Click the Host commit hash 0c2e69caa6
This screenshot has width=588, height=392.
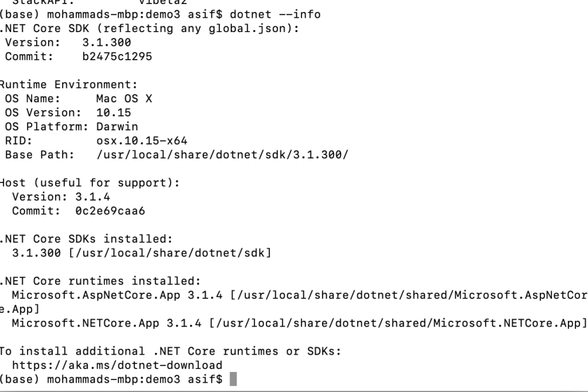coord(110,211)
